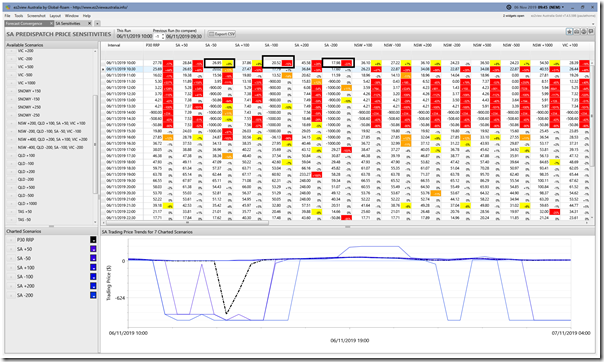Viewport: 604px width, 362px height.
Task: Open the new tab dropdown arrow
Action: coord(97,23)
